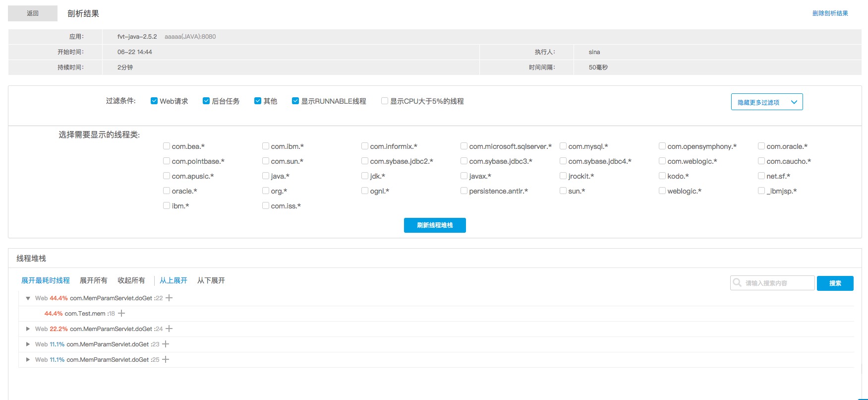This screenshot has height=400, width=868.
Task: Select the com.MemParamServlet.doGet :24 row text
Action: 116,329
